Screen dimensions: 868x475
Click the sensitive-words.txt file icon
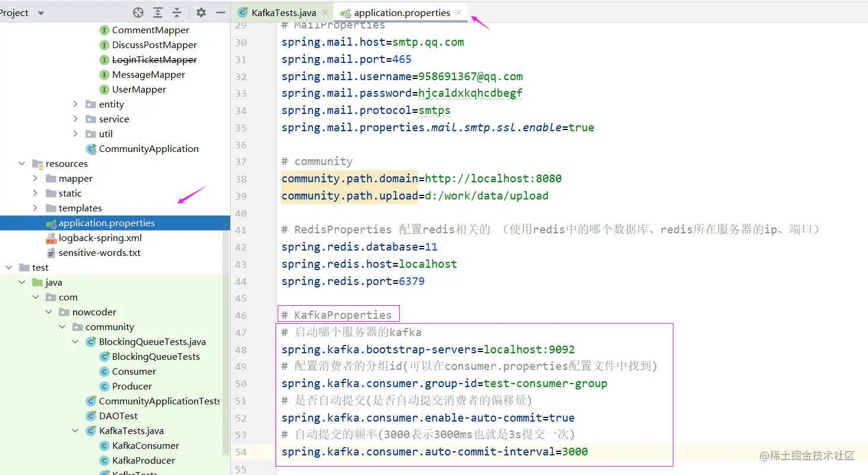click(x=51, y=253)
